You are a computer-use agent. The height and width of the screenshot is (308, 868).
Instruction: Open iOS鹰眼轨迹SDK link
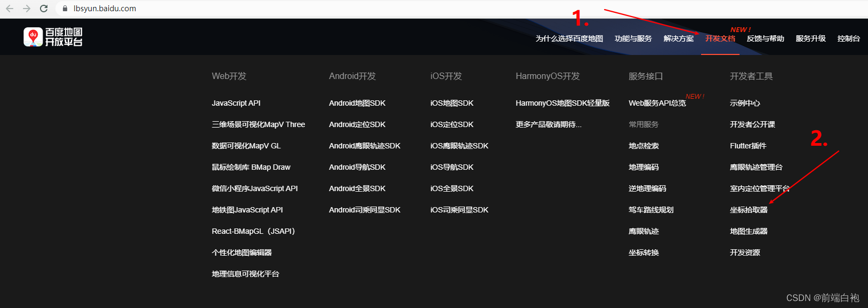click(x=460, y=146)
